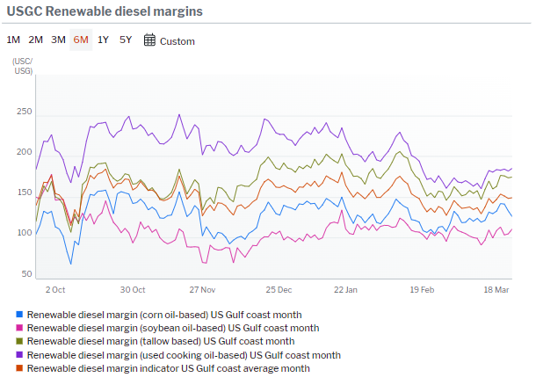536x392 pixels.
Task: Select the 2M time range
Action: 36,40
